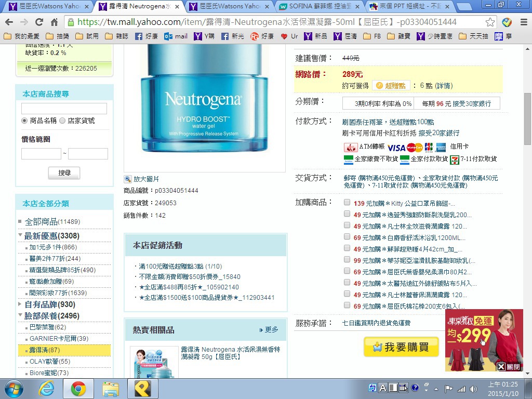Click the magnifier 放大圖片 icon
Image resolution: width=532 pixels, height=399 pixels.
tap(128, 179)
